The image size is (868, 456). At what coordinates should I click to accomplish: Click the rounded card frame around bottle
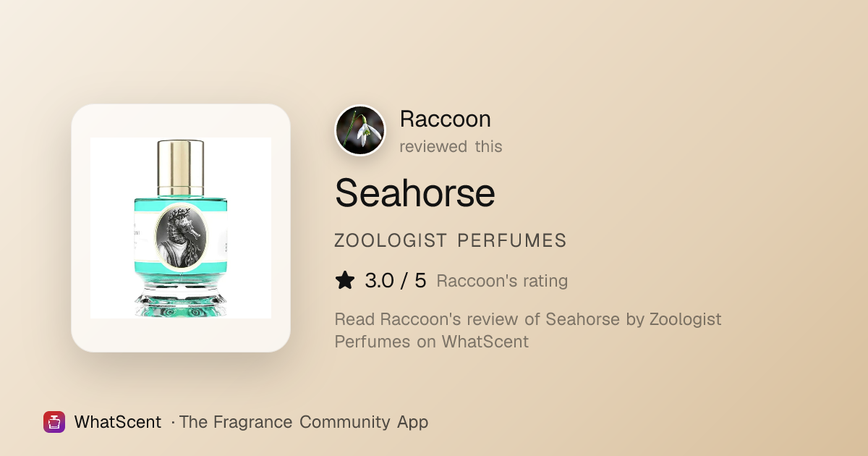coord(181,228)
